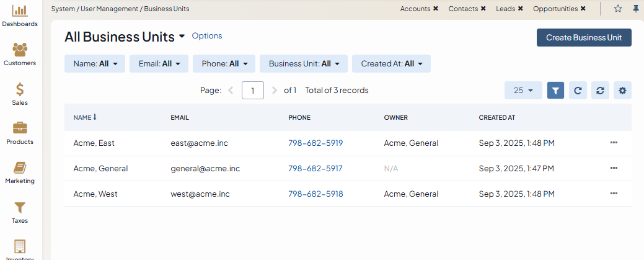This screenshot has height=260, width=644.
Task: Open the Customers sidebar menu
Action: 20,54
